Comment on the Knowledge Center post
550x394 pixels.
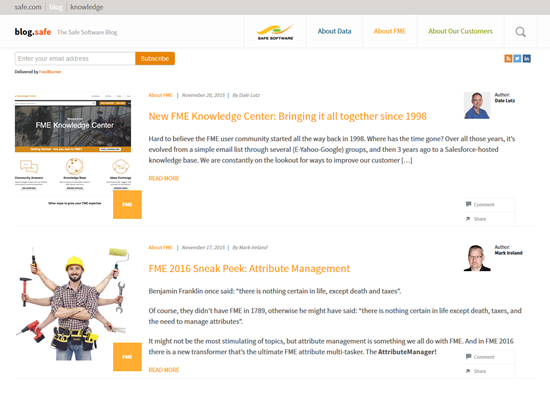pos(480,205)
